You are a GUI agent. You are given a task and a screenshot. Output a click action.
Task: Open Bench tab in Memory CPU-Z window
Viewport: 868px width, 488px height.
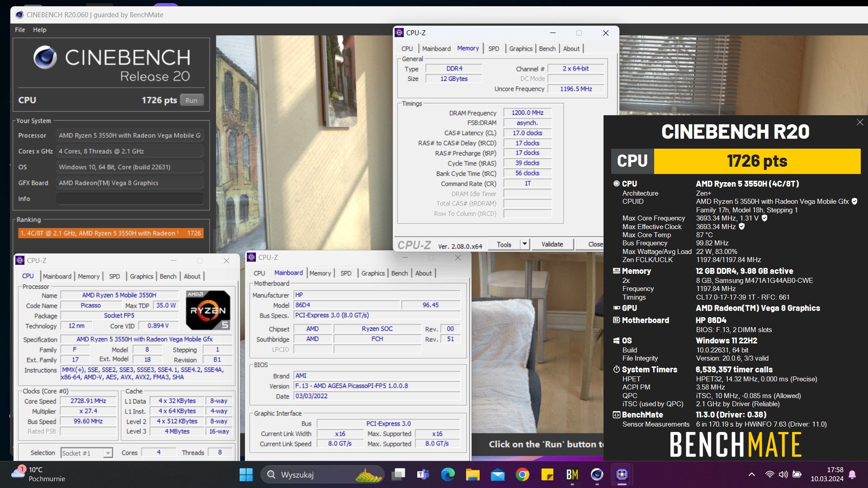[x=547, y=49]
